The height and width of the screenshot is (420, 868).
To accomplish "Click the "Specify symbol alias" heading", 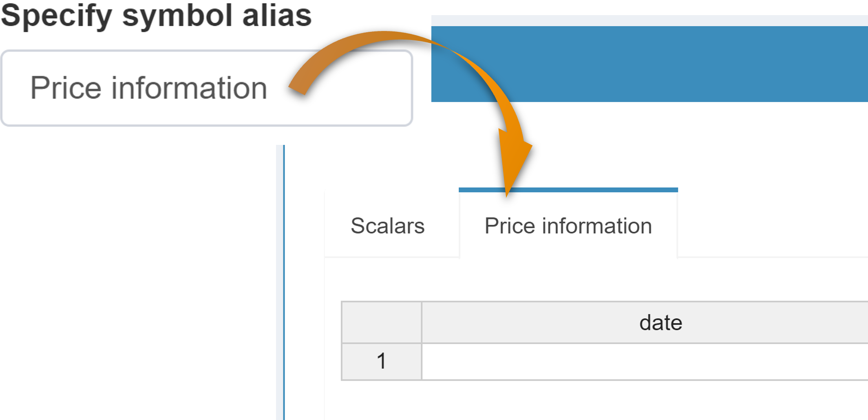I will (x=156, y=16).
